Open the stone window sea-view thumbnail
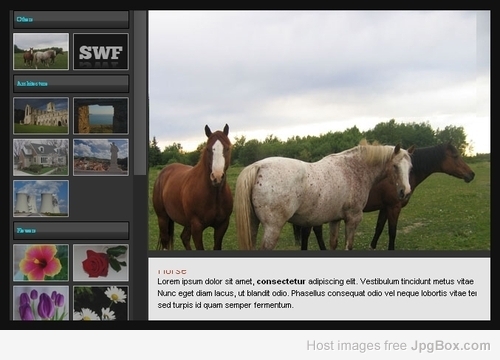This screenshot has height=360, width=500. coord(101,116)
